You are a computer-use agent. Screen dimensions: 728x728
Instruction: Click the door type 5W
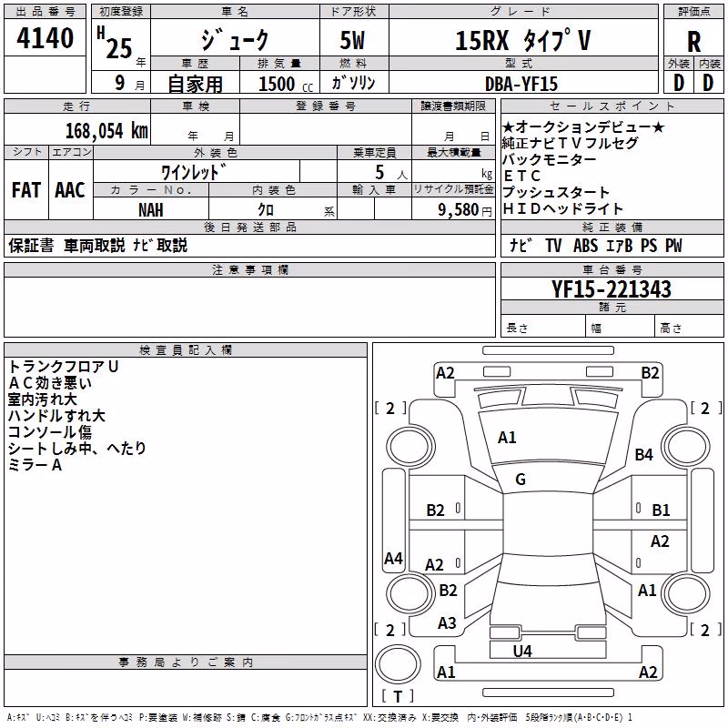[x=352, y=40]
